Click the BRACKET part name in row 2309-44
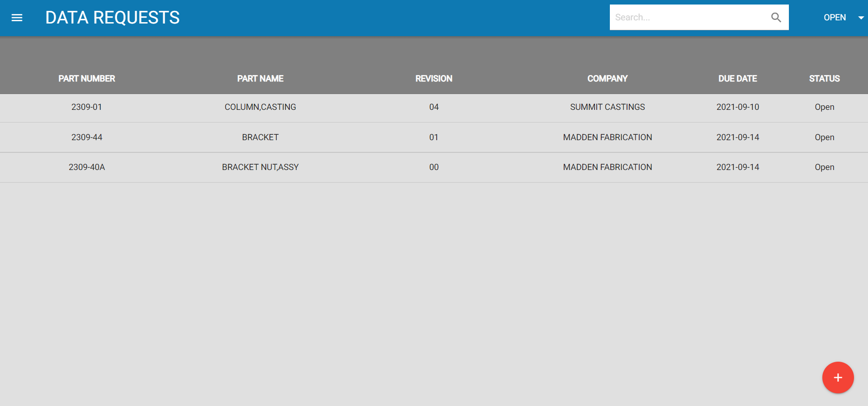 pos(260,137)
